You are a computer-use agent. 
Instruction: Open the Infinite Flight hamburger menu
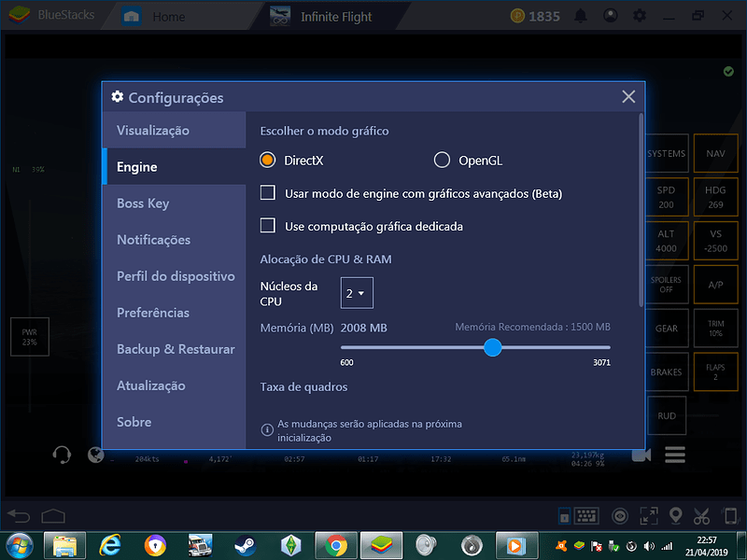coord(675,455)
